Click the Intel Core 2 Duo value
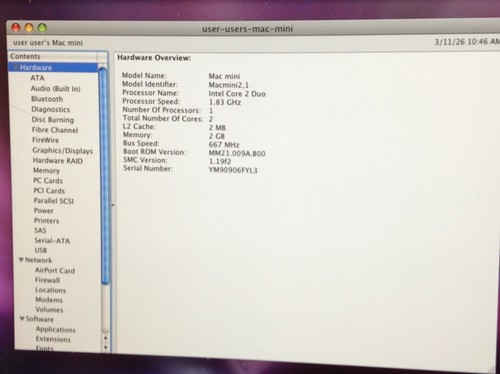Viewport: 500px width, 374px height. 237,94
